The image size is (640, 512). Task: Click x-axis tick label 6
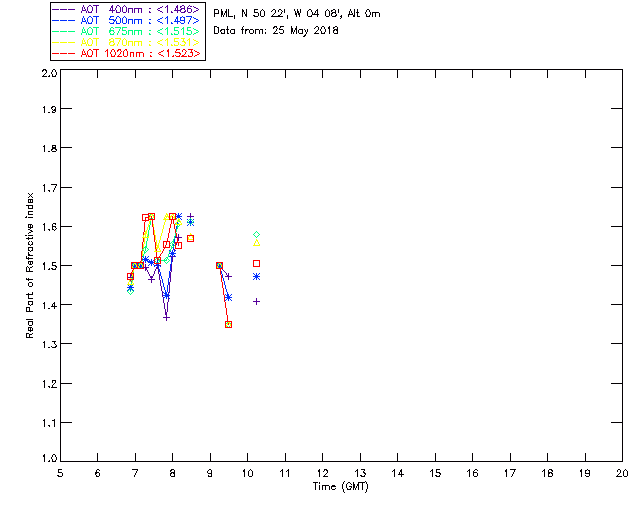[98, 473]
